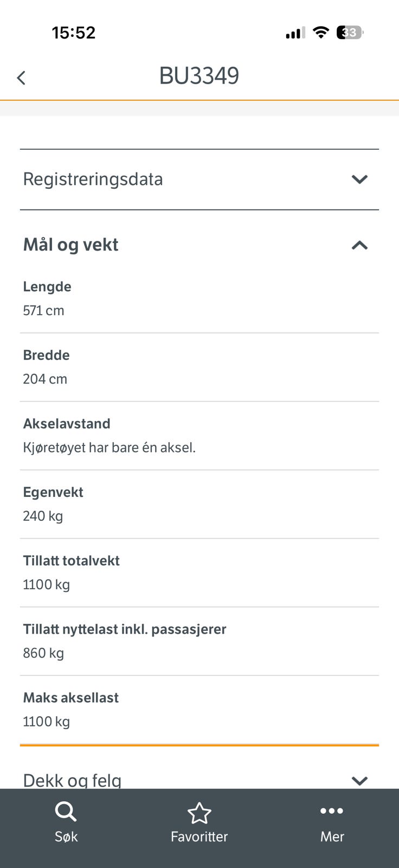
Task: Switch to the Søk tab label
Action: tap(66, 837)
